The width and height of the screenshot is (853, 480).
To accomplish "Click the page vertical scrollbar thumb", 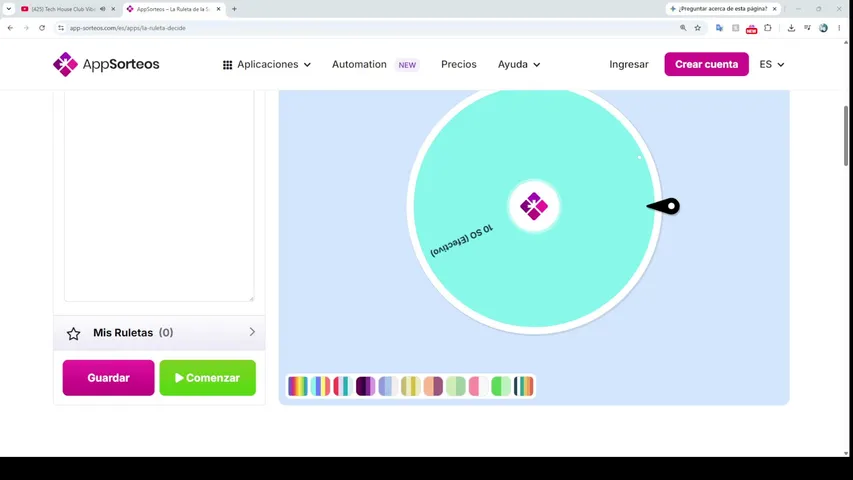I will (845, 136).
